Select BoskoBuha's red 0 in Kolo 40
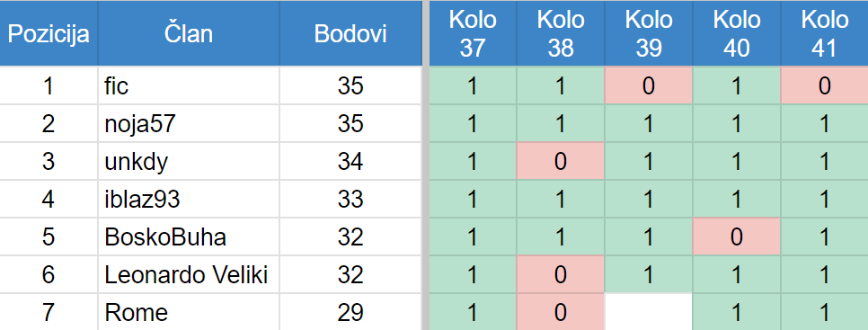The height and width of the screenshot is (330, 868). [736, 237]
